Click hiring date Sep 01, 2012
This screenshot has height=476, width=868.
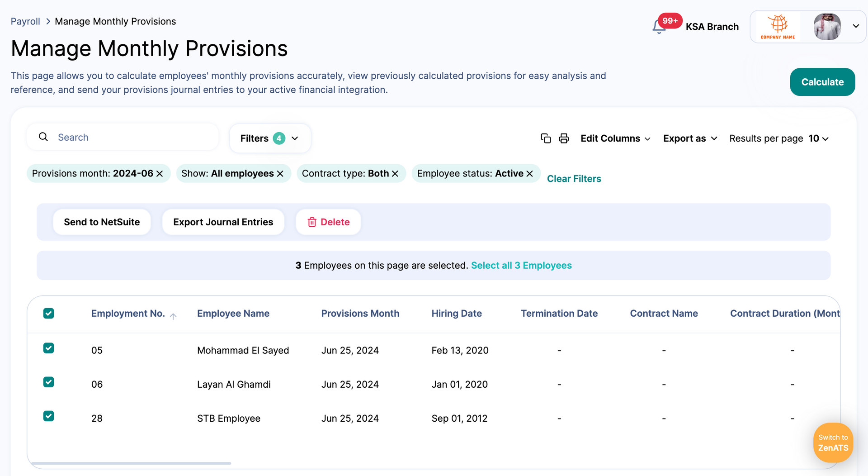(x=460, y=419)
